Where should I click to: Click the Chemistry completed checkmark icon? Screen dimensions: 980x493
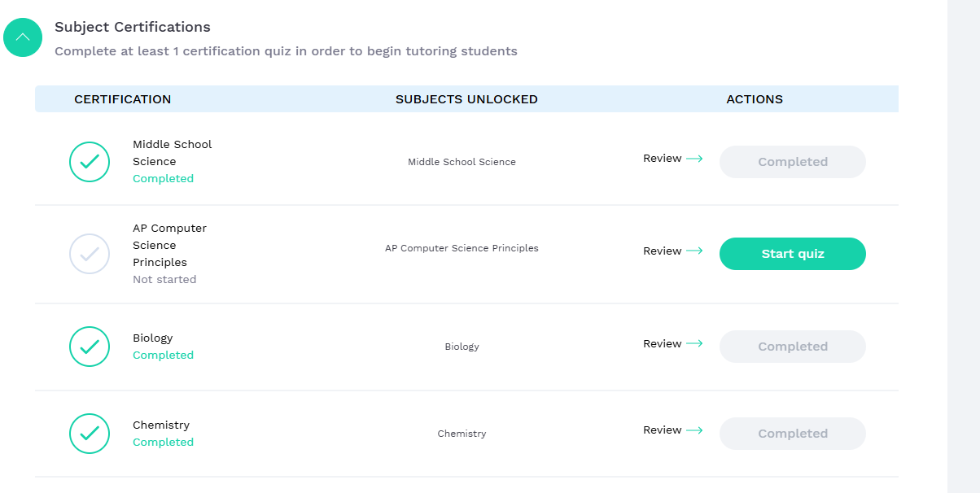(90, 434)
